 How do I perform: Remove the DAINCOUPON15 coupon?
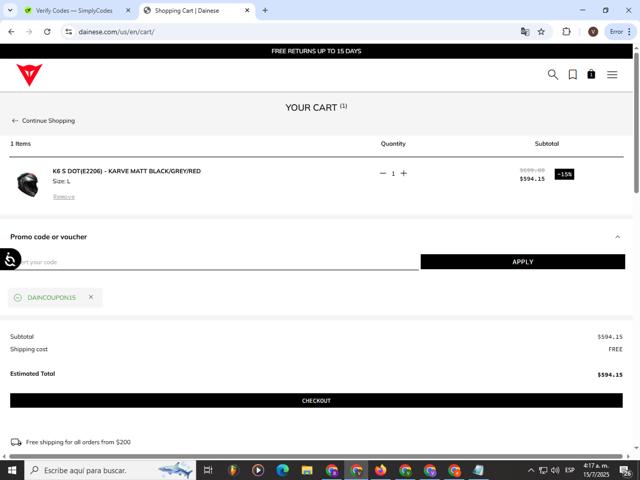pos(91,297)
